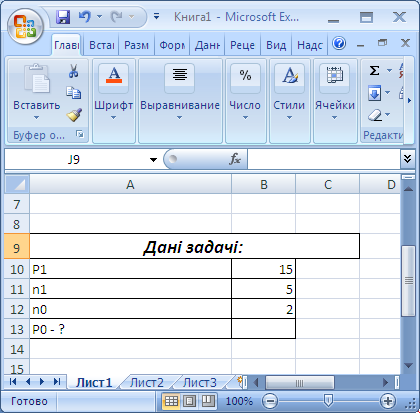The height and width of the screenshot is (413, 420).
Task: Switch to Лист2 sheet tab
Action: pyautogui.click(x=147, y=382)
